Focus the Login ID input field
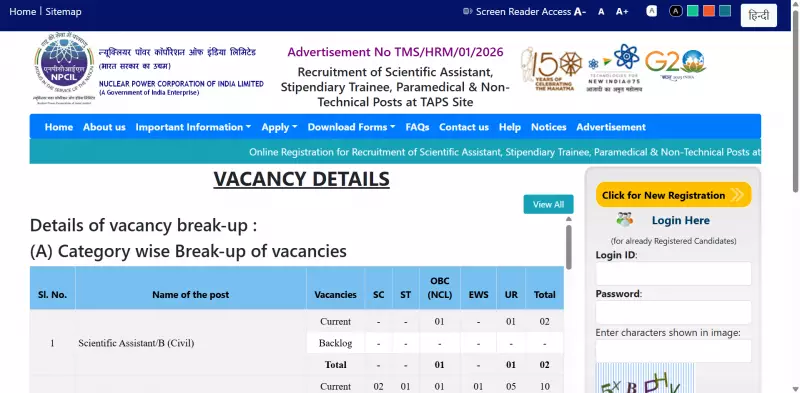800x393 pixels. 673,274
